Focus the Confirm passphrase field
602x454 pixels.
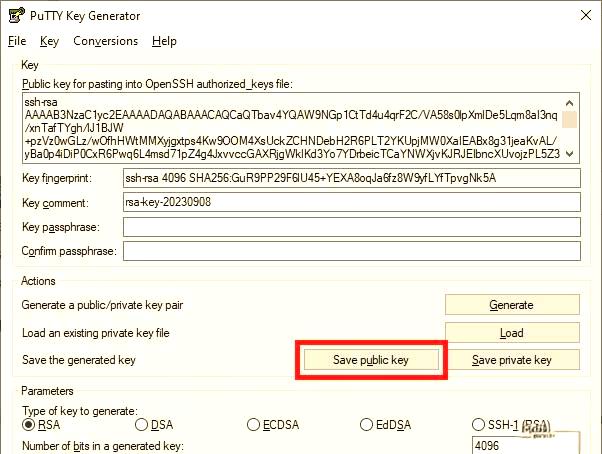point(352,251)
